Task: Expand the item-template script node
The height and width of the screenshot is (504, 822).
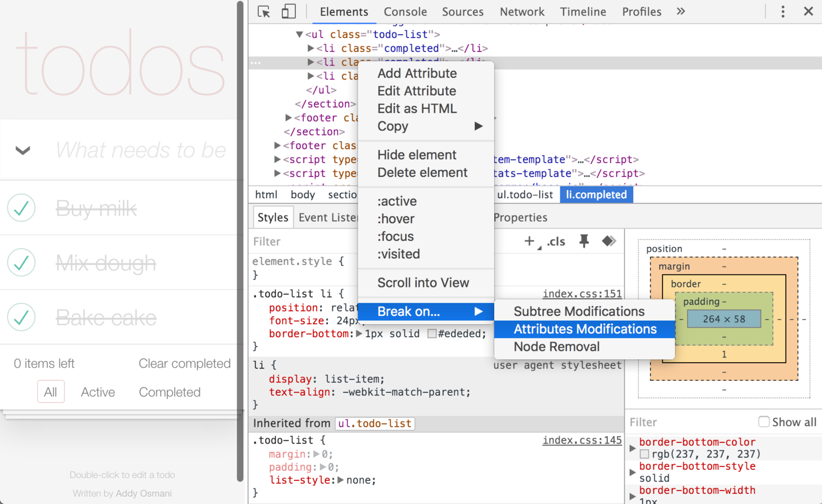Action: (277, 160)
